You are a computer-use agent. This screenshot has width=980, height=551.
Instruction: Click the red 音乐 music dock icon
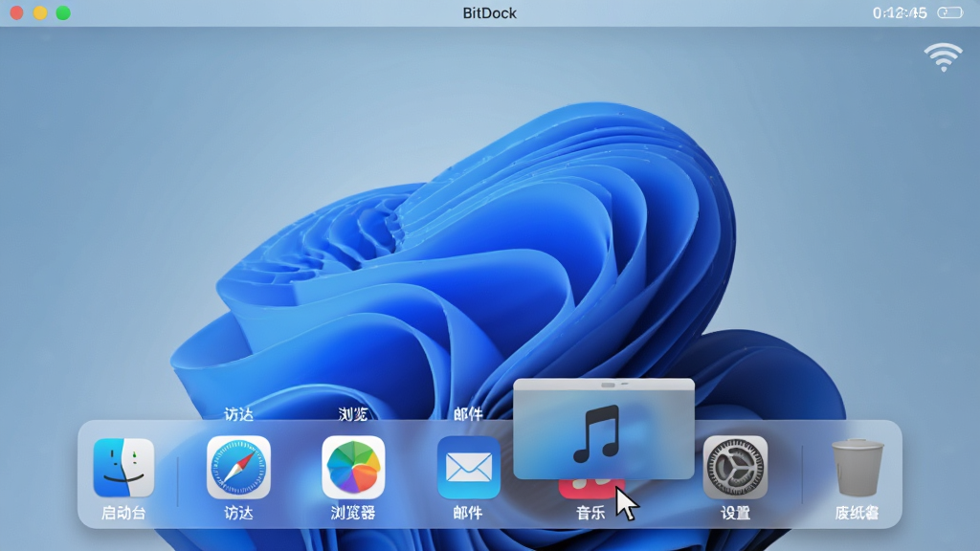click(x=590, y=489)
